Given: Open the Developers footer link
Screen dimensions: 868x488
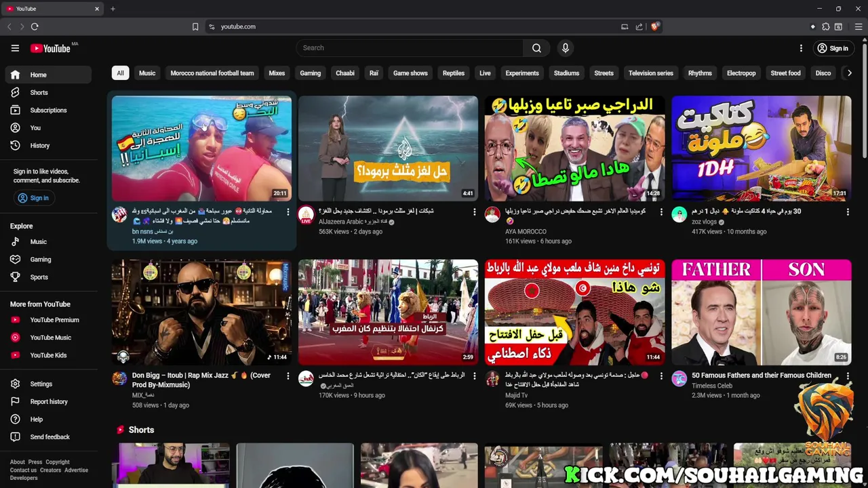Looking at the screenshot, I should tap(24, 479).
